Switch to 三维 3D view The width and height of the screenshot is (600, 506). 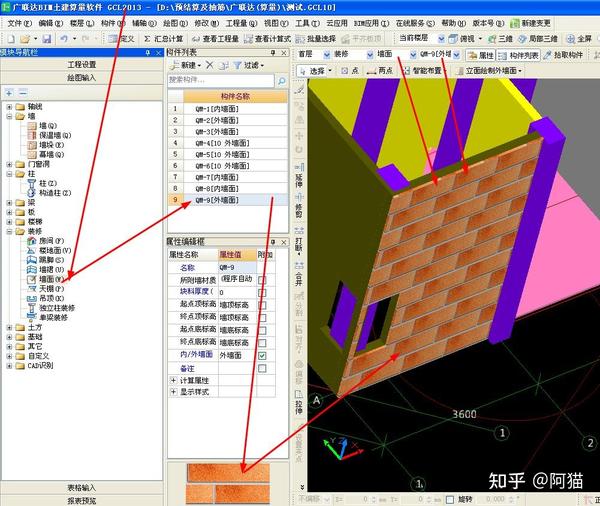click(x=501, y=39)
